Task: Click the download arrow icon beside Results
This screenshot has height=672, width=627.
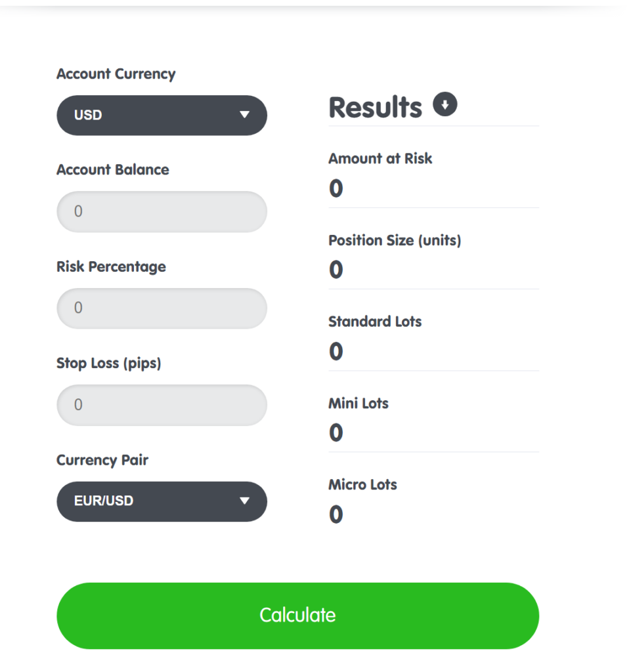Action: click(445, 104)
